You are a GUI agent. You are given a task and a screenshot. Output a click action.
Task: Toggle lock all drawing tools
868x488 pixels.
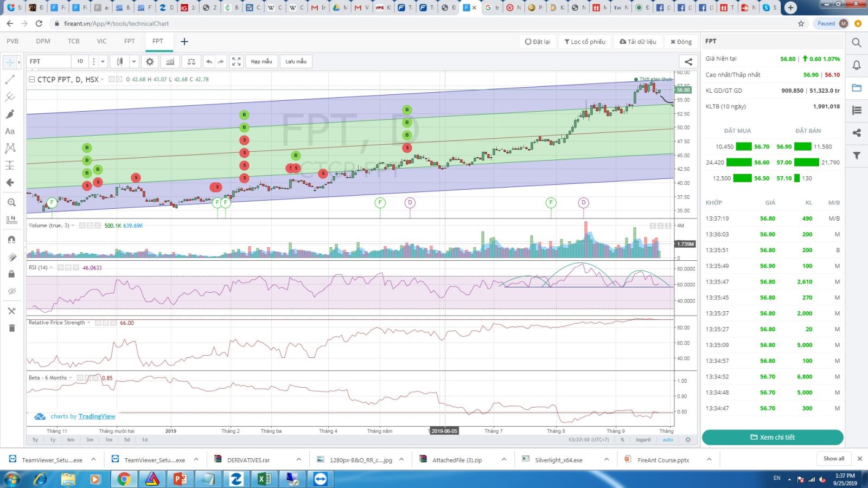[x=11, y=274]
